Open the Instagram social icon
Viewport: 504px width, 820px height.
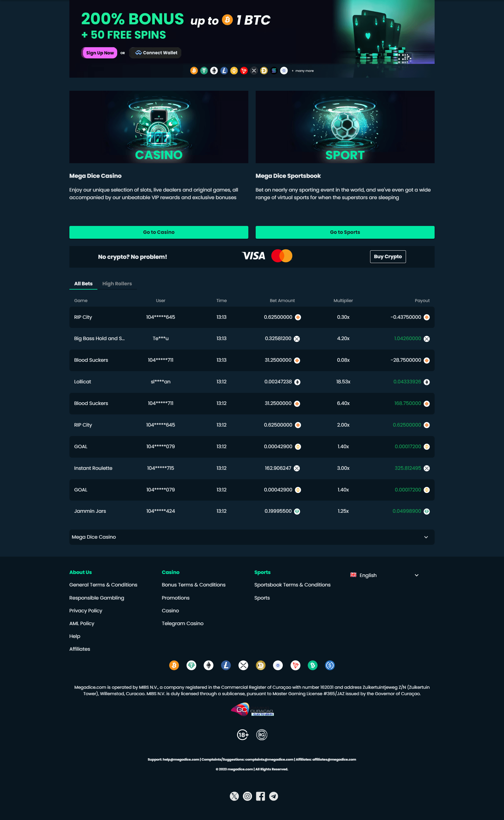[247, 796]
